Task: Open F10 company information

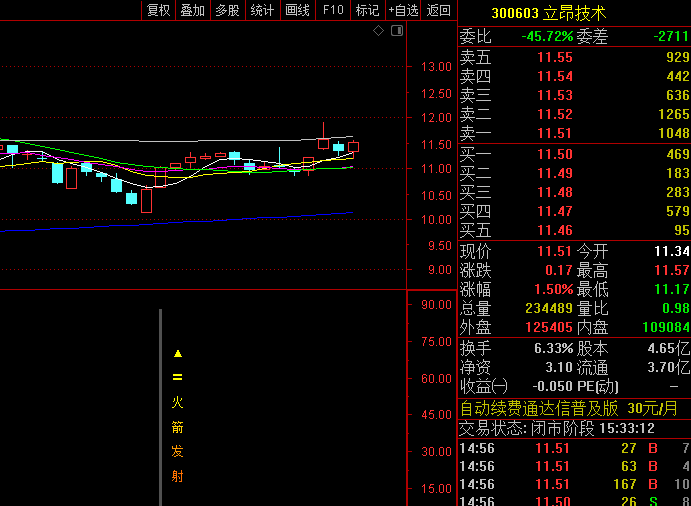Action: [333, 10]
